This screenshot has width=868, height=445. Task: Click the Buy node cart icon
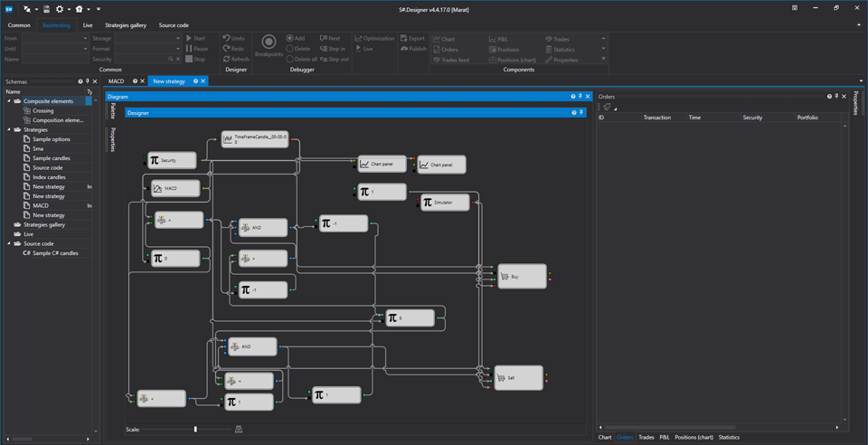pyautogui.click(x=504, y=276)
